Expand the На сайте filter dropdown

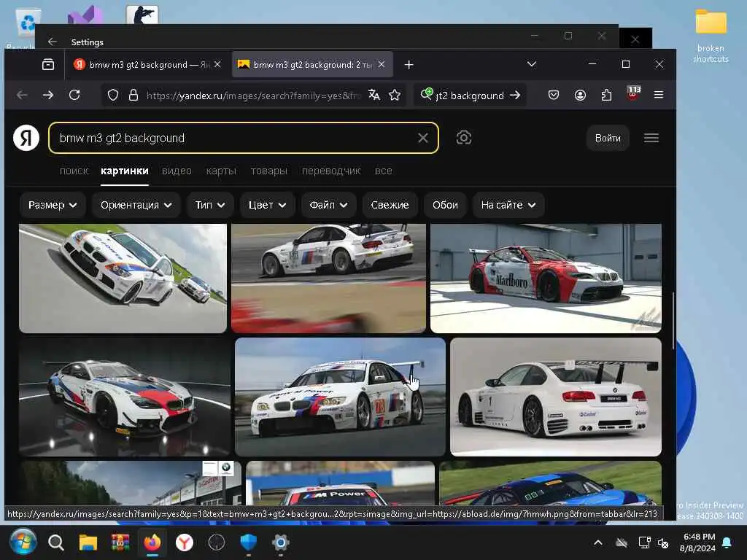[508, 205]
